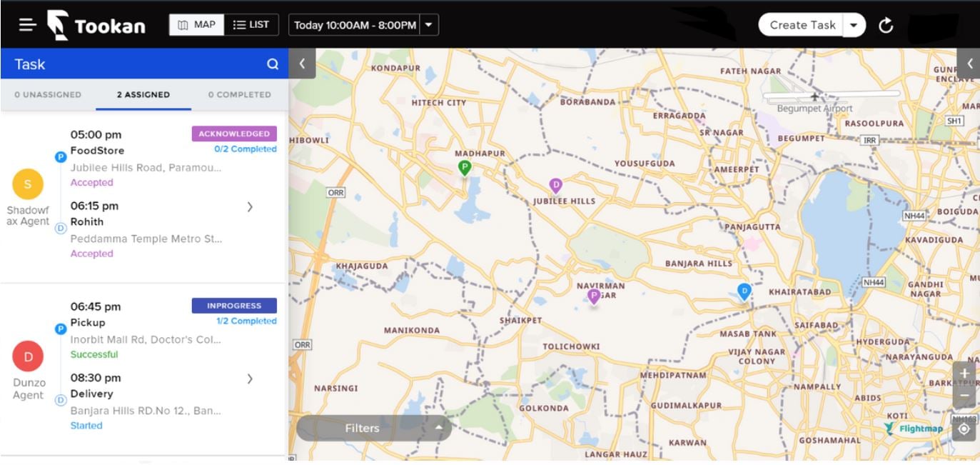Switch to LIST view
The image size is (980, 465).
pyautogui.click(x=251, y=25)
